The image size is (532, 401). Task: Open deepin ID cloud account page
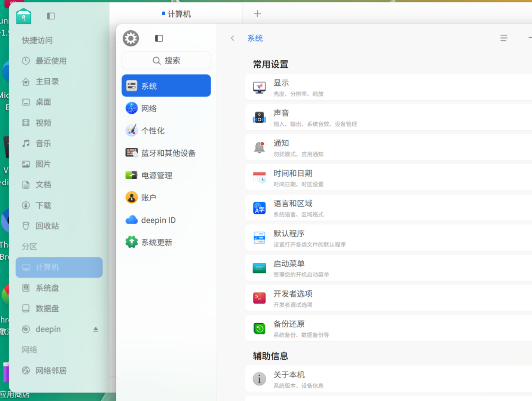coord(166,220)
